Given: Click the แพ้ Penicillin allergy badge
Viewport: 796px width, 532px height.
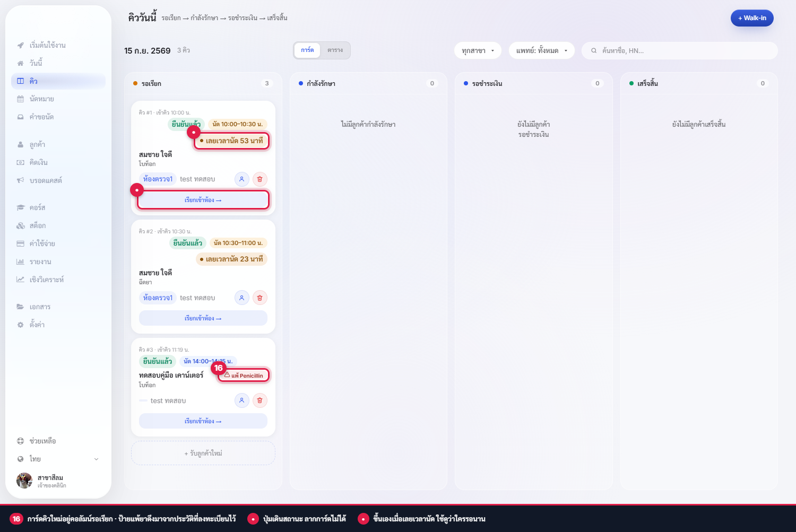Looking at the screenshot, I should pyautogui.click(x=244, y=376).
